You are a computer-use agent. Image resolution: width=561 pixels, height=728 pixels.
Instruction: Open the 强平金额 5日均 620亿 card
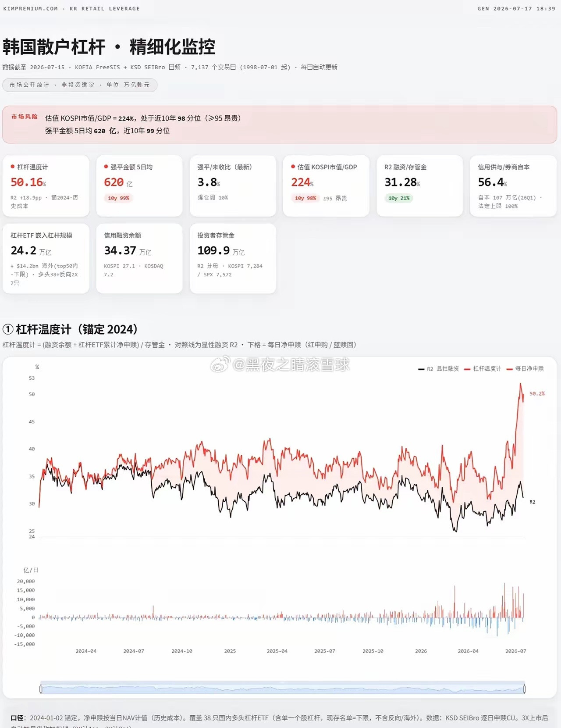coord(139,186)
